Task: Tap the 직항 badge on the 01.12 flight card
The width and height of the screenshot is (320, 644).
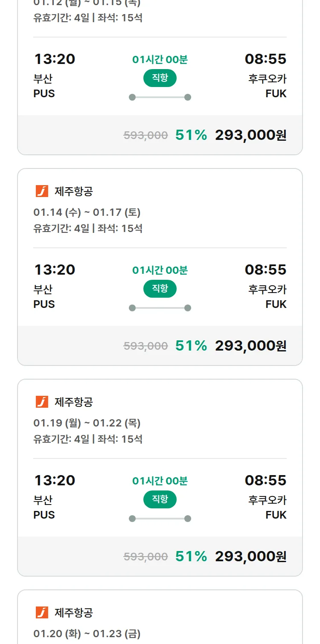Action: tap(160, 78)
